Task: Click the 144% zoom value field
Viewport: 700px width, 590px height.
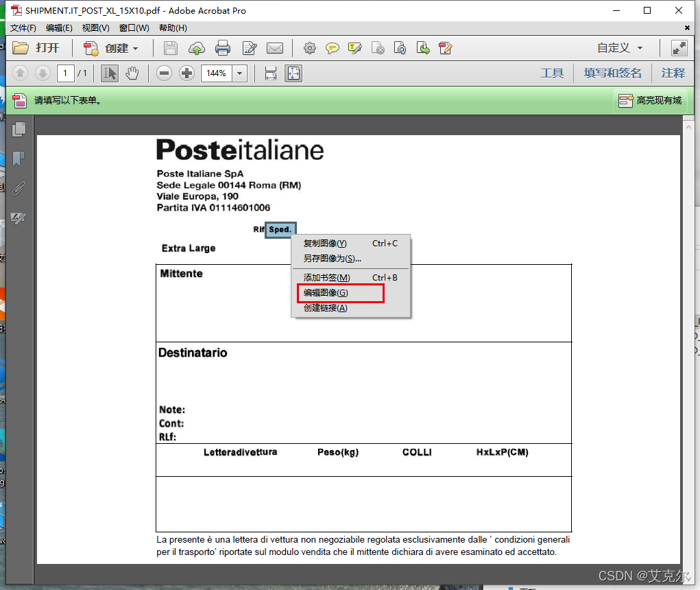Action: tap(217, 73)
